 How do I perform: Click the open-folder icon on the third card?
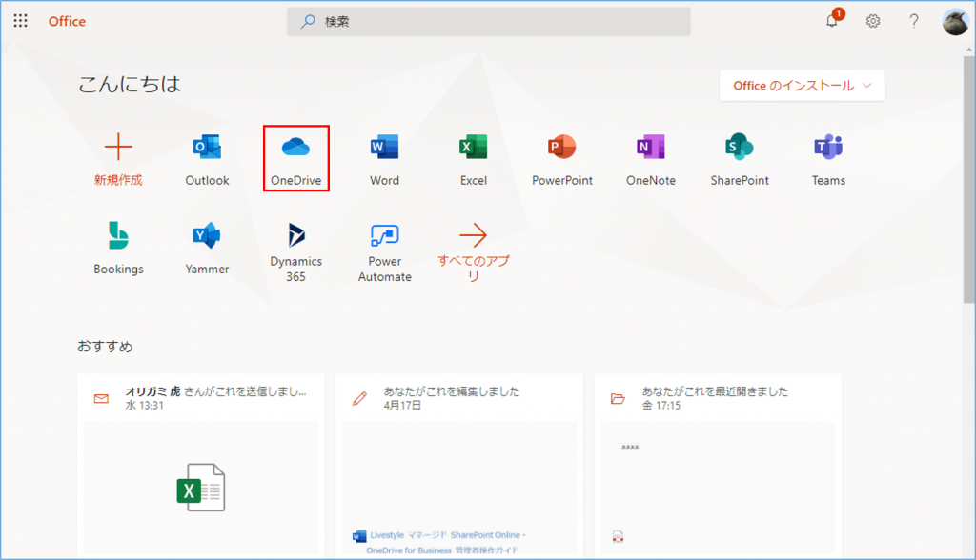pyautogui.click(x=618, y=398)
